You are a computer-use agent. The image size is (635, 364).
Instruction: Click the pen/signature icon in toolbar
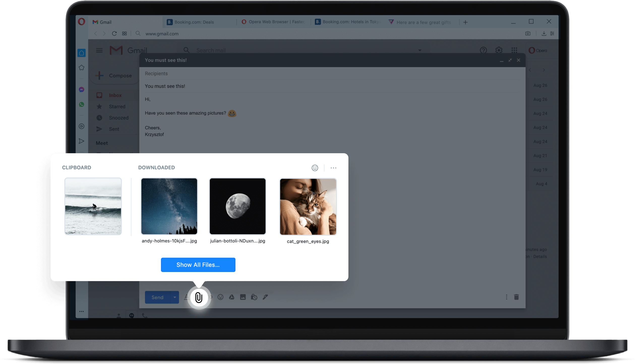tap(265, 297)
